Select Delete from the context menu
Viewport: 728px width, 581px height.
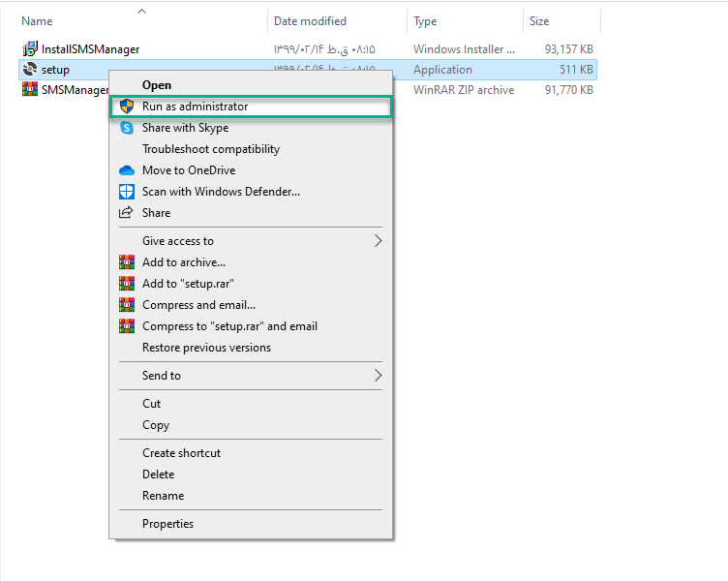(x=251, y=474)
